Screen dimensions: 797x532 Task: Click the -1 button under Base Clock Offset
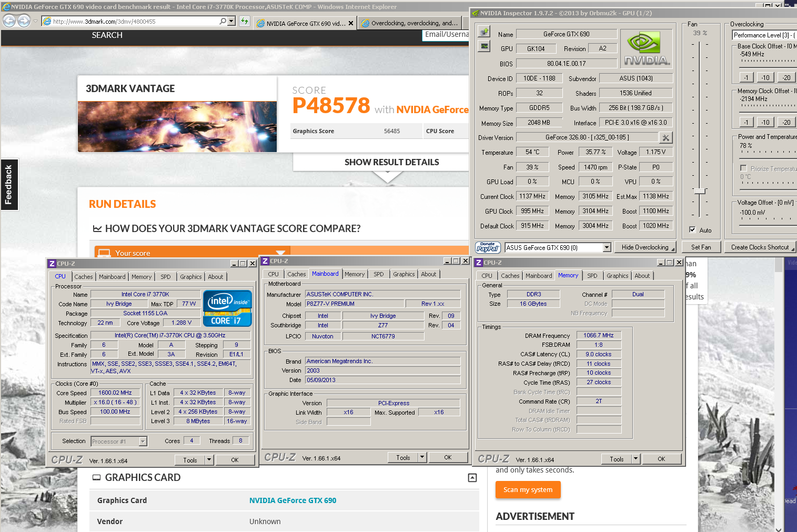point(746,77)
